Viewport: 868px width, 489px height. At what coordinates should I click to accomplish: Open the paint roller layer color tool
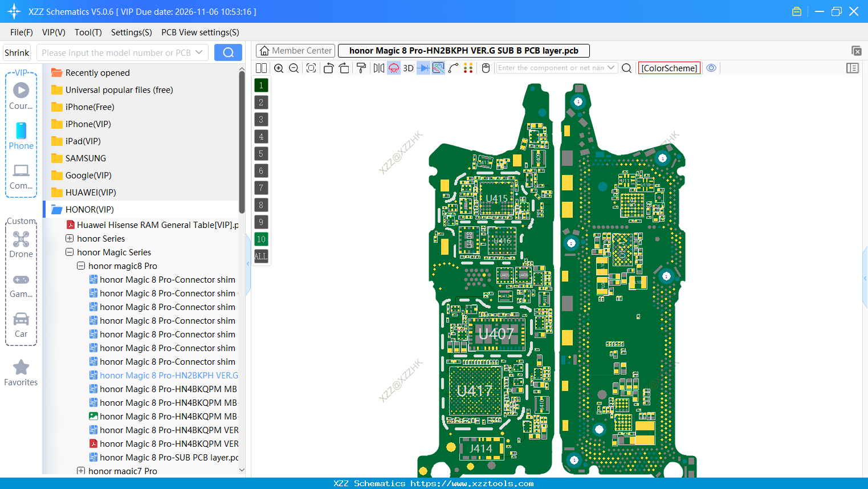tap(361, 68)
